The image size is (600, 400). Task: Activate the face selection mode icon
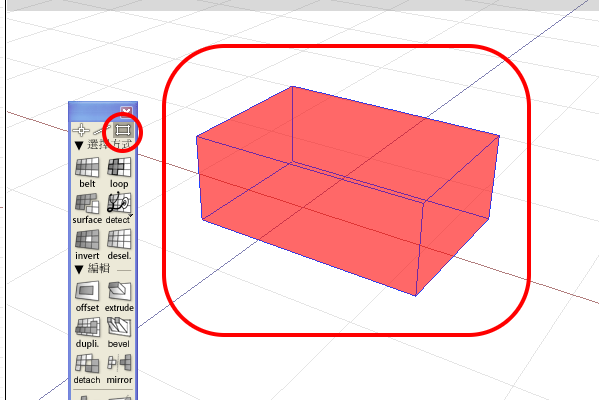(122, 130)
